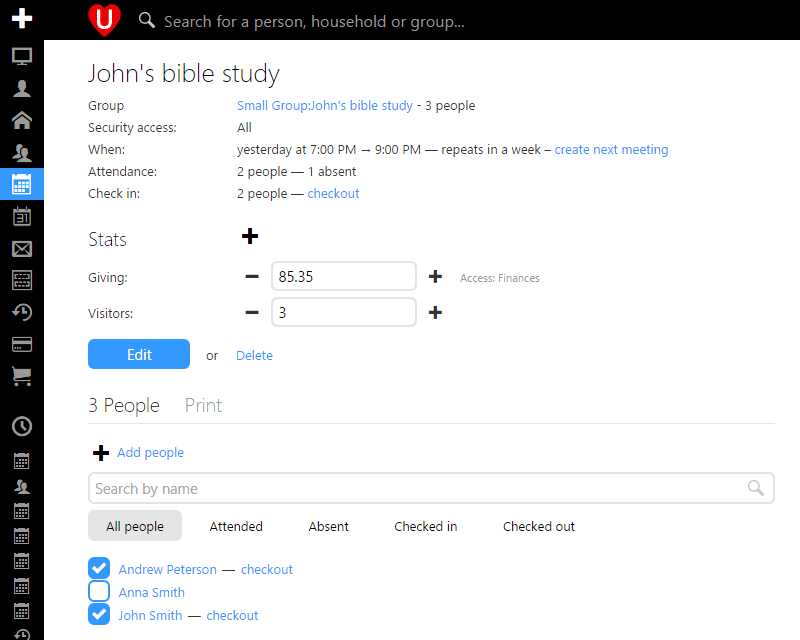800x640 pixels.
Task: Switch to the Attended filter tab
Action: [x=236, y=526]
